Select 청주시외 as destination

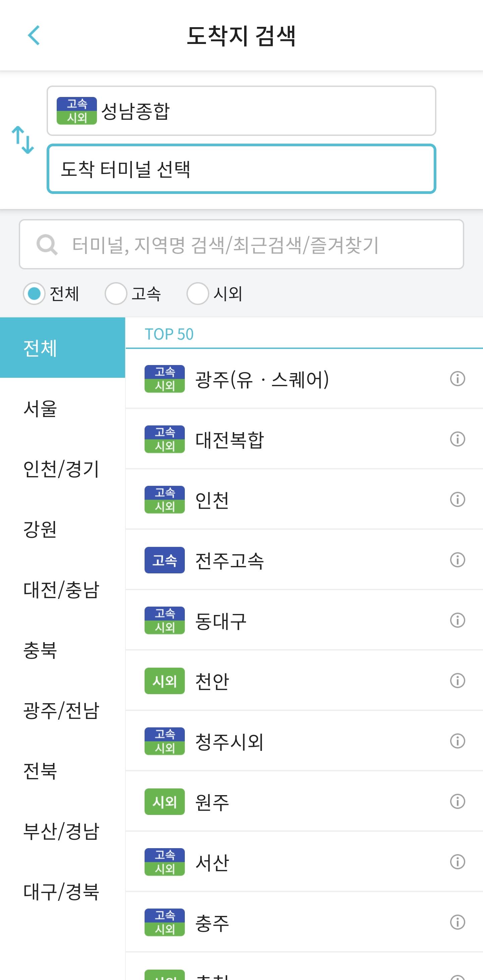(229, 741)
